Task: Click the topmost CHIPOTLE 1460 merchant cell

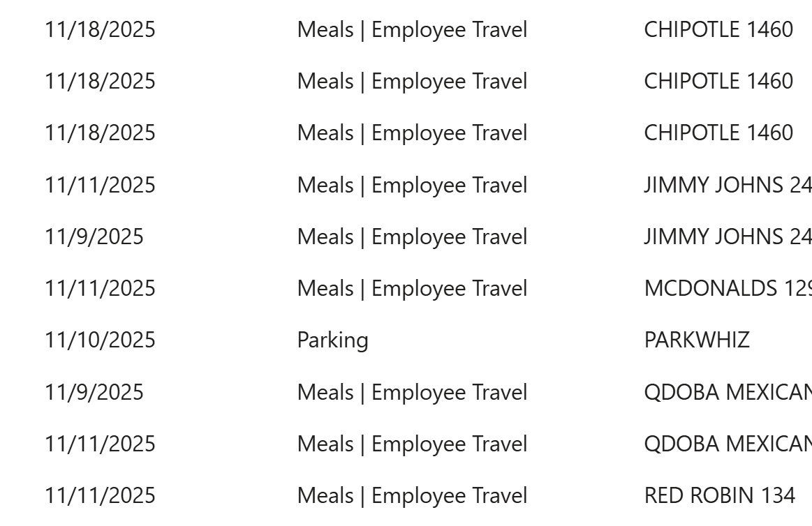Action: 718,30
